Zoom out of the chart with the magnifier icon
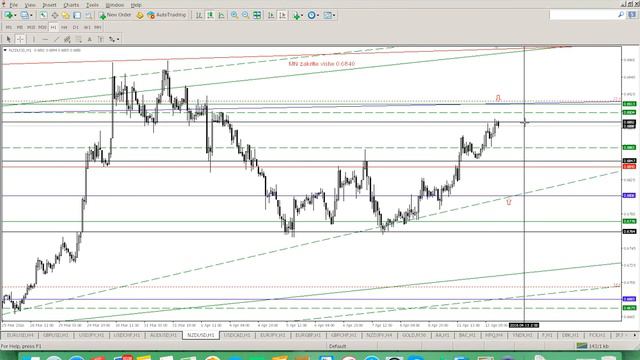The height and width of the screenshot is (360, 640). tap(245, 15)
